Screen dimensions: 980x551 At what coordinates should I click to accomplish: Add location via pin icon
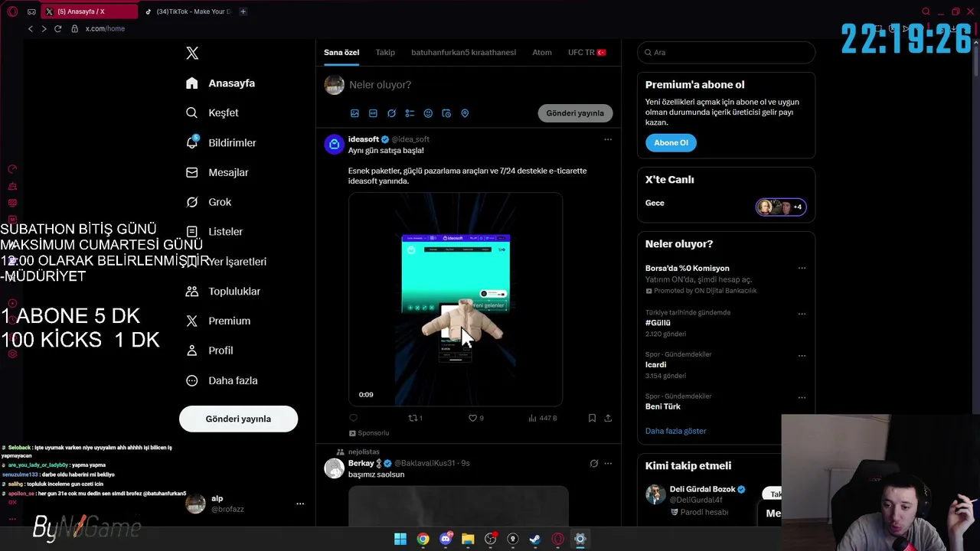[465, 113]
